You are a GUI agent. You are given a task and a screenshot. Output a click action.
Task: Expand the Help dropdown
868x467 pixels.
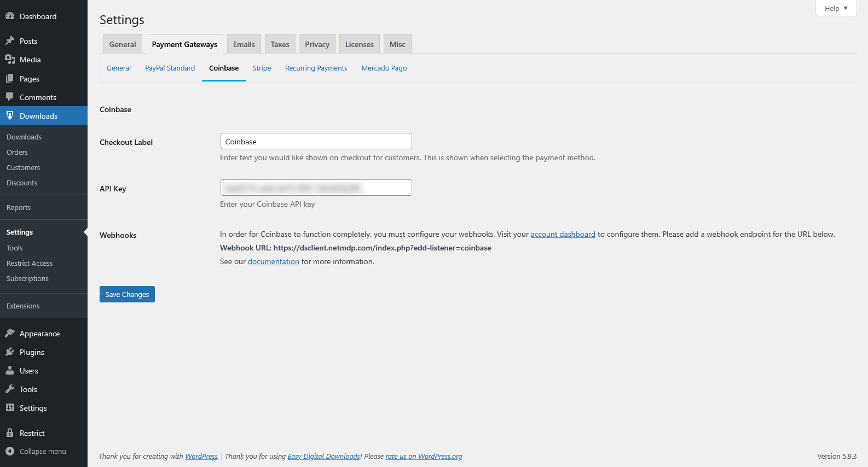836,8
